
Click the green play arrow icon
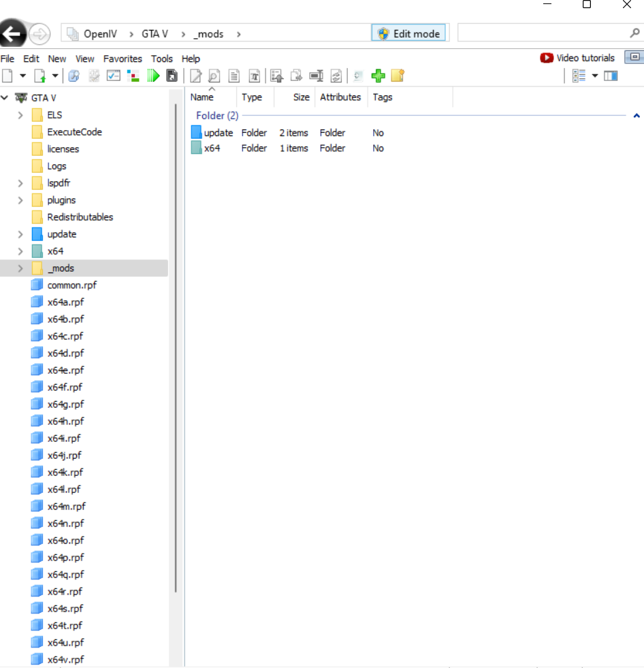153,76
